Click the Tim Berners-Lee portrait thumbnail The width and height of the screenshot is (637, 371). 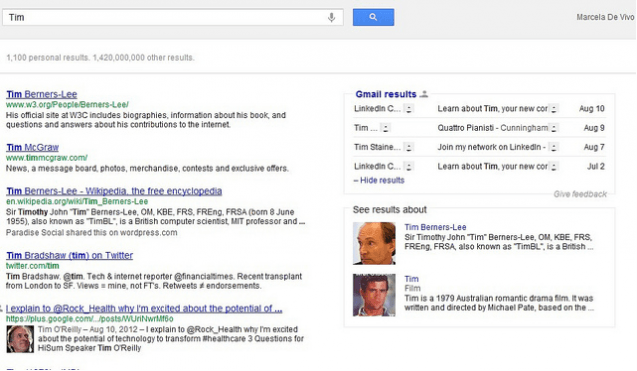click(x=374, y=243)
